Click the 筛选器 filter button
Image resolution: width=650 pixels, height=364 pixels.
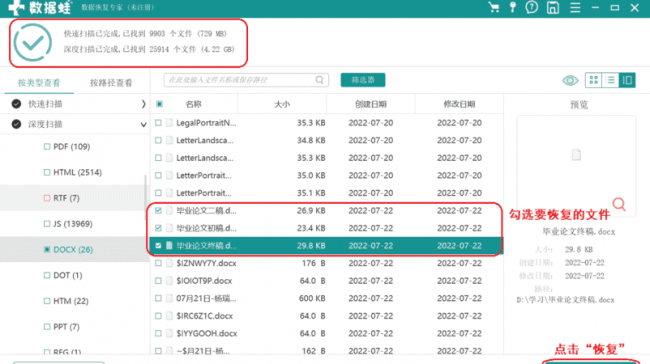363,80
